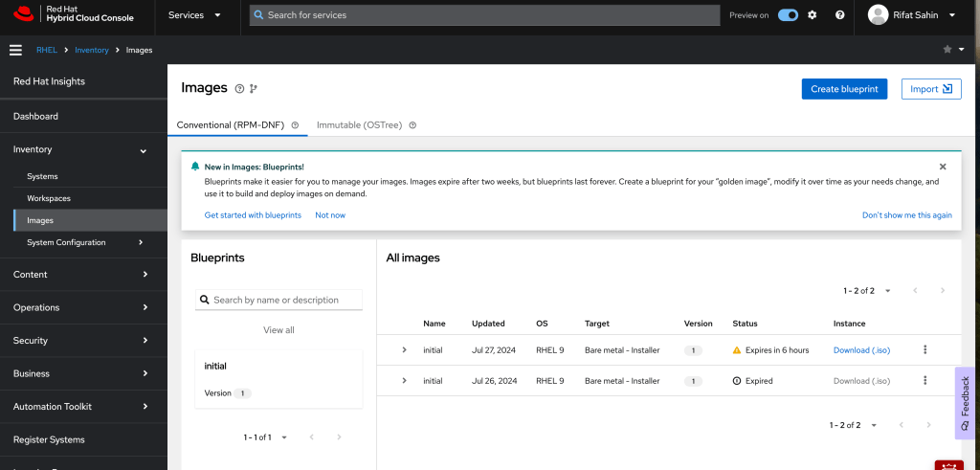Click Red Hat Insights sidebar heading
The height and width of the screenshot is (470, 980).
pyautogui.click(x=50, y=81)
